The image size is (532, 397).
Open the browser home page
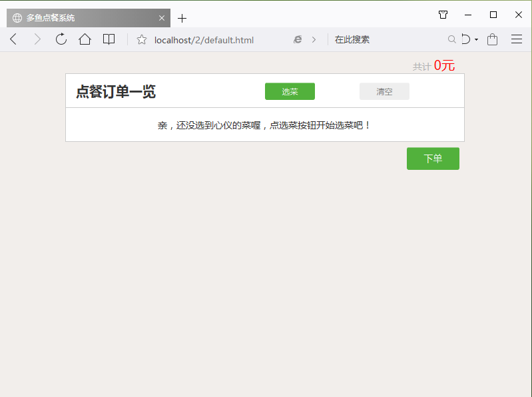(x=85, y=39)
